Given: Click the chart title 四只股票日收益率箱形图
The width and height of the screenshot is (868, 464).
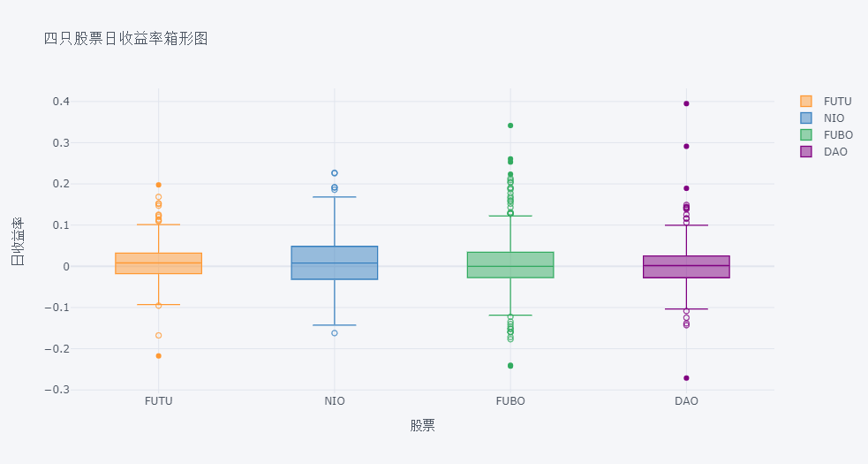Looking at the screenshot, I should [125, 39].
